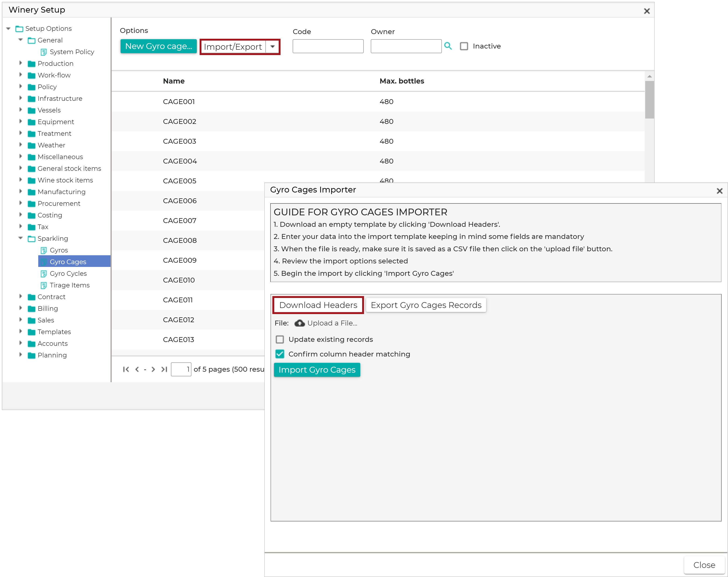The image size is (728, 577).
Task: Click the Sparkling open folder icon
Action: (x=31, y=239)
